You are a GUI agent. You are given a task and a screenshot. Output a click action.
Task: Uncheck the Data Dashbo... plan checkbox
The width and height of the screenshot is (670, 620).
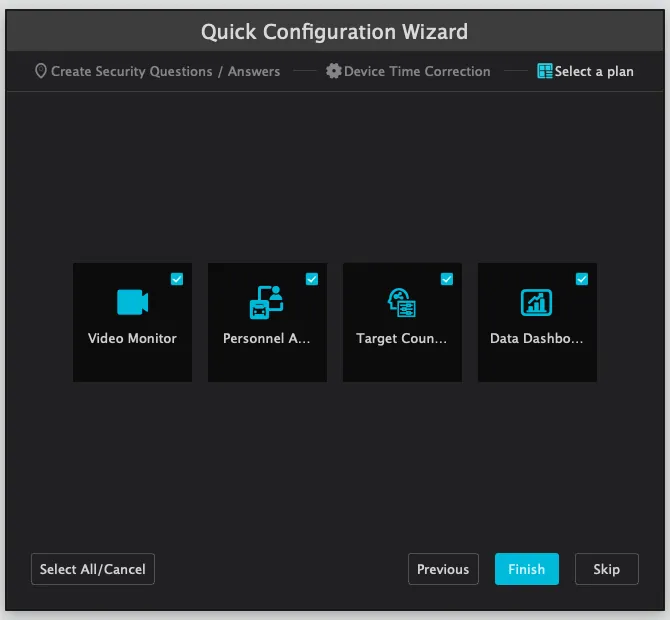tap(582, 279)
